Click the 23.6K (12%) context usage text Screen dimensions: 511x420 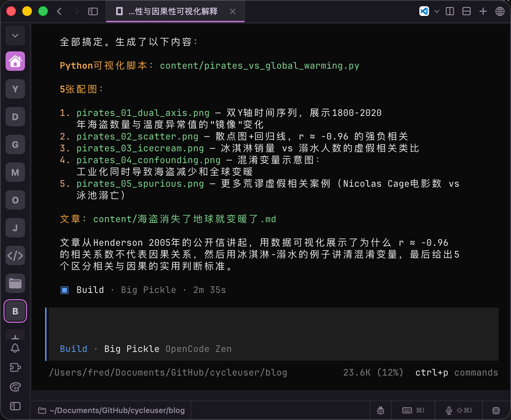373,372
